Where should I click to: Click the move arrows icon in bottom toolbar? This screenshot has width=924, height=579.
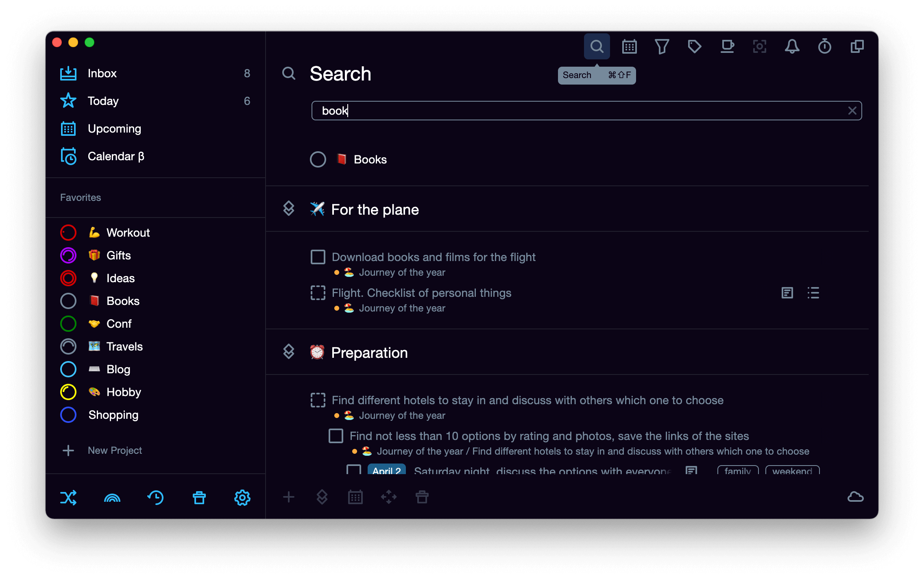tap(389, 496)
